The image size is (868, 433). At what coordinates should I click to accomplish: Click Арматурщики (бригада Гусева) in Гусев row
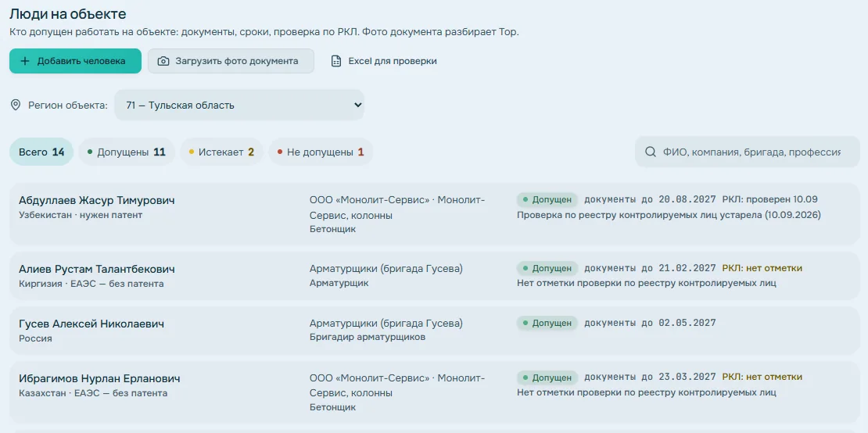click(386, 323)
